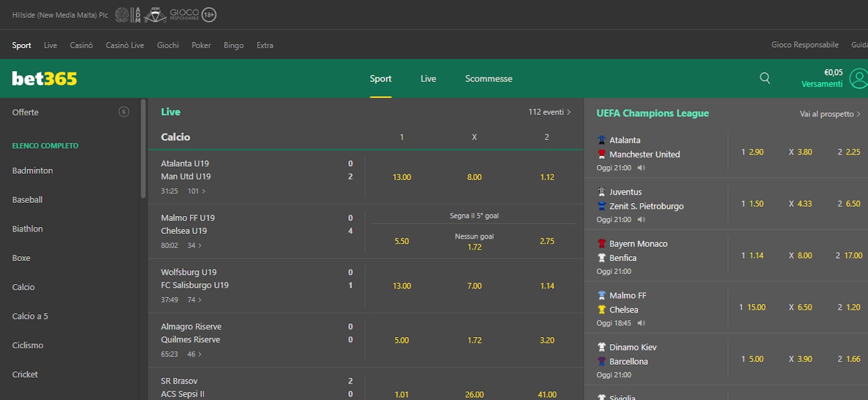Click the audio icon for Atalanta–Manchester United
This screenshot has width=868, height=400.
(x=641, y=168)
